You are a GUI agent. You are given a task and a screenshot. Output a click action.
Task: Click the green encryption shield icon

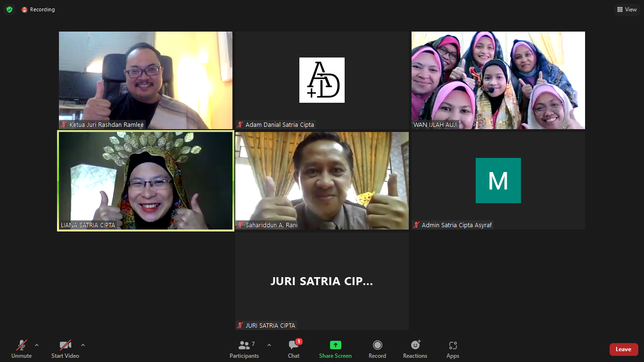coord(9,9)
